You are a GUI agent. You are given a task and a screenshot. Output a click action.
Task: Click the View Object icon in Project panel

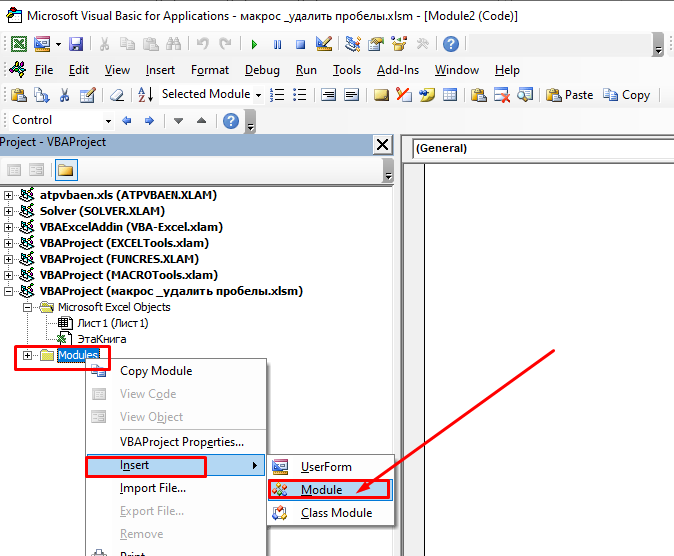37,170
